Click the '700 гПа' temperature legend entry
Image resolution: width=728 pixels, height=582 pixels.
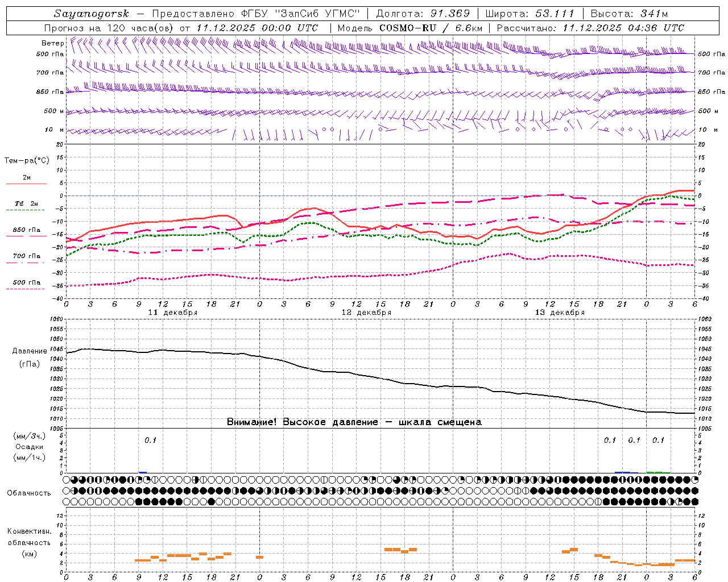click(27, 256)
